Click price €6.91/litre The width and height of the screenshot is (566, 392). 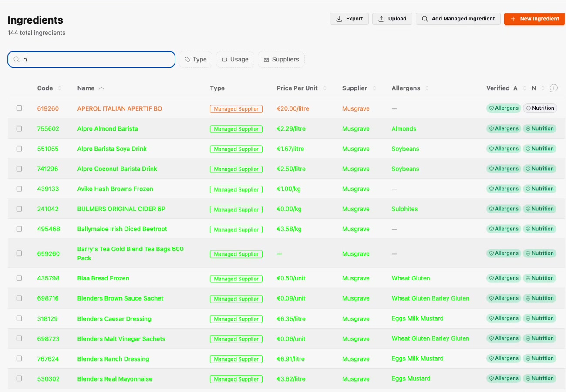[x=291, y=359]
